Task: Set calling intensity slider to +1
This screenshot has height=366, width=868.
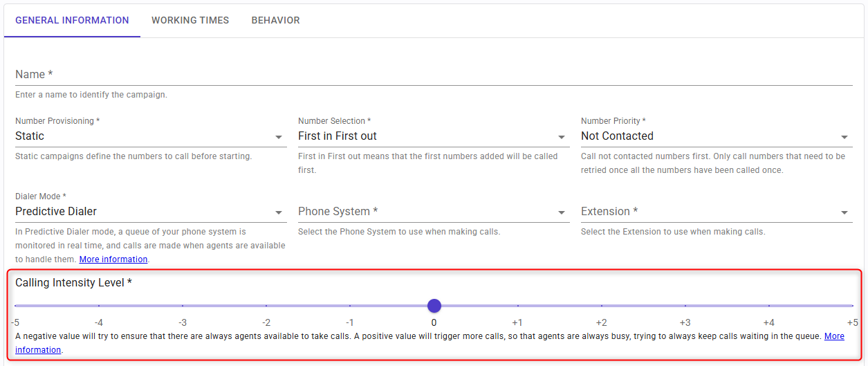Action: [x=517, y=306]
